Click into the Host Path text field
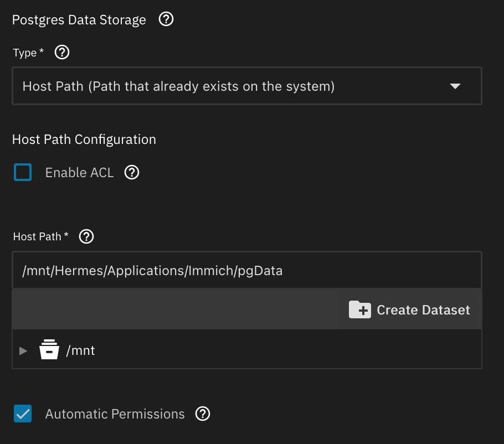504x444 pixels. (x=246, y=271)
